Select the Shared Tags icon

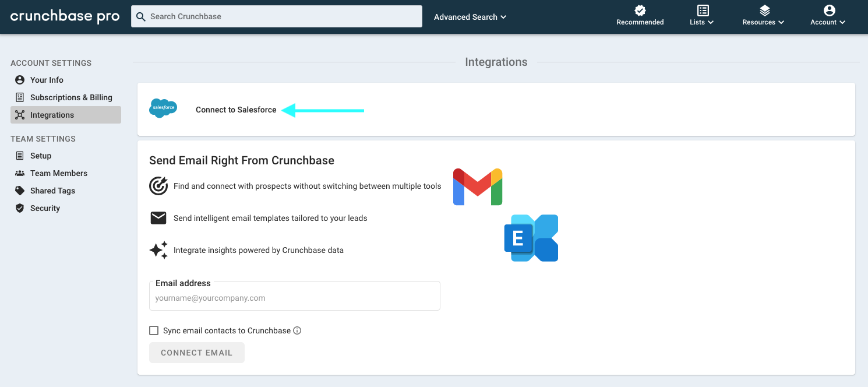pos(19,191)
